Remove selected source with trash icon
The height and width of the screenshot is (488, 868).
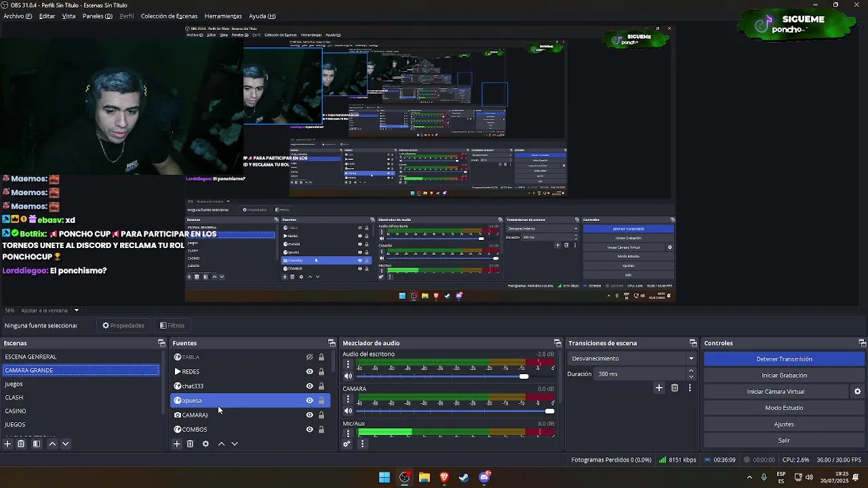(190, 444)
